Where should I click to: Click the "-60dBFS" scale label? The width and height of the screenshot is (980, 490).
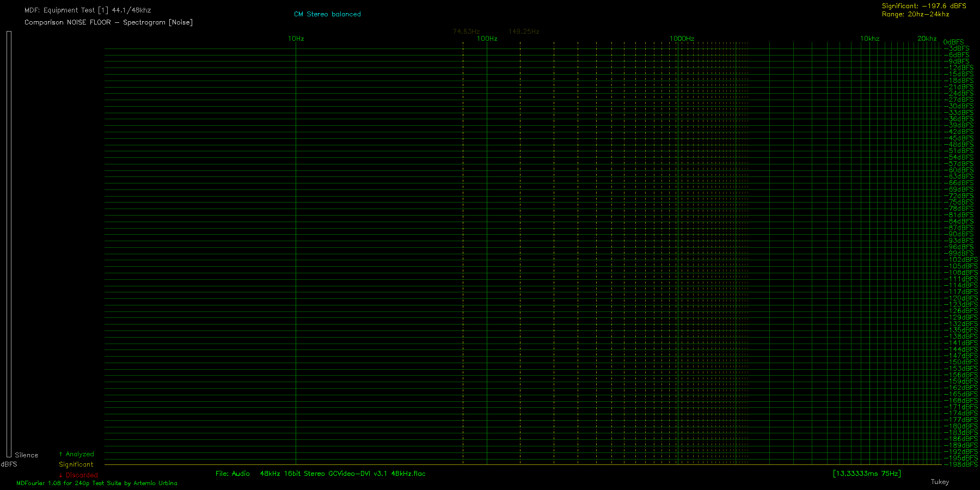click(x=959, y=170)
